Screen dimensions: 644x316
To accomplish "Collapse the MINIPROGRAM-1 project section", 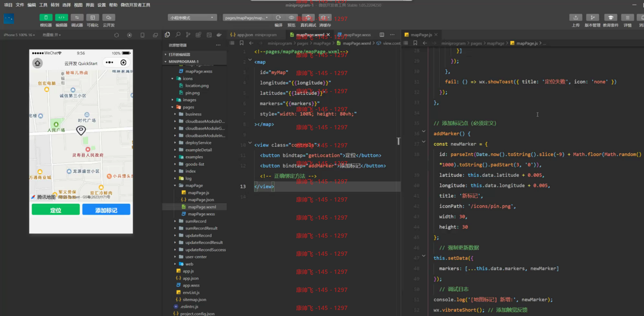I will coord(195,61).
